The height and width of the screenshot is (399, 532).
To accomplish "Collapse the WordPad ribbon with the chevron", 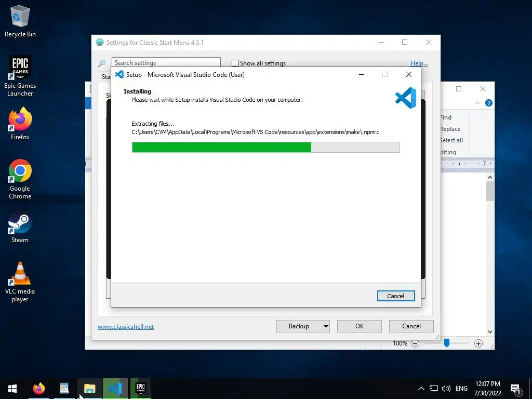I will click(x=477, y=103).
